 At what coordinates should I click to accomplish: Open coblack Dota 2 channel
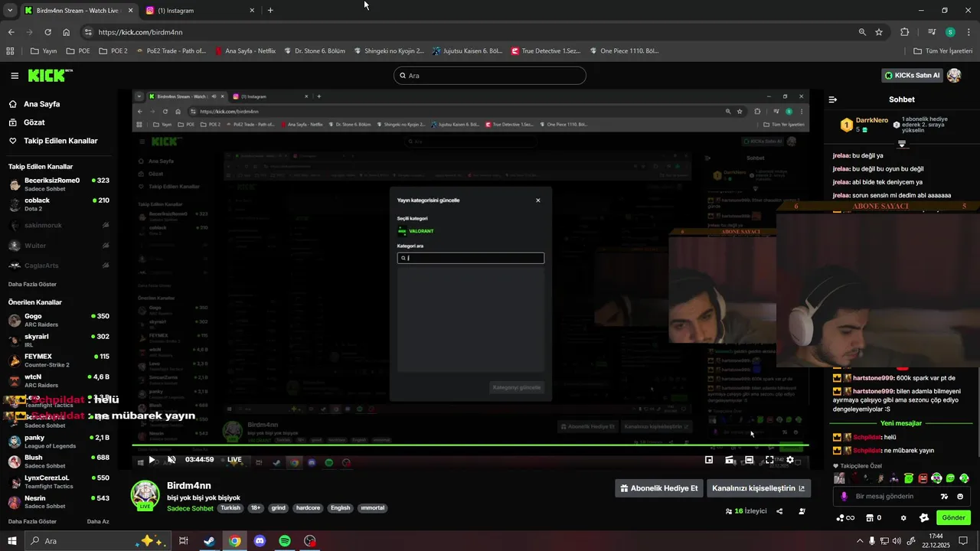point(58,204)
